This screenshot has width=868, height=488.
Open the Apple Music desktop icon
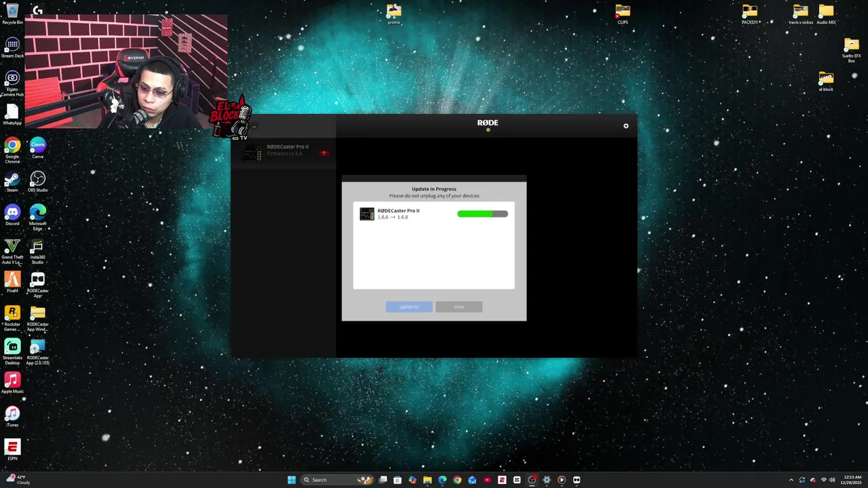coord(12,383)
